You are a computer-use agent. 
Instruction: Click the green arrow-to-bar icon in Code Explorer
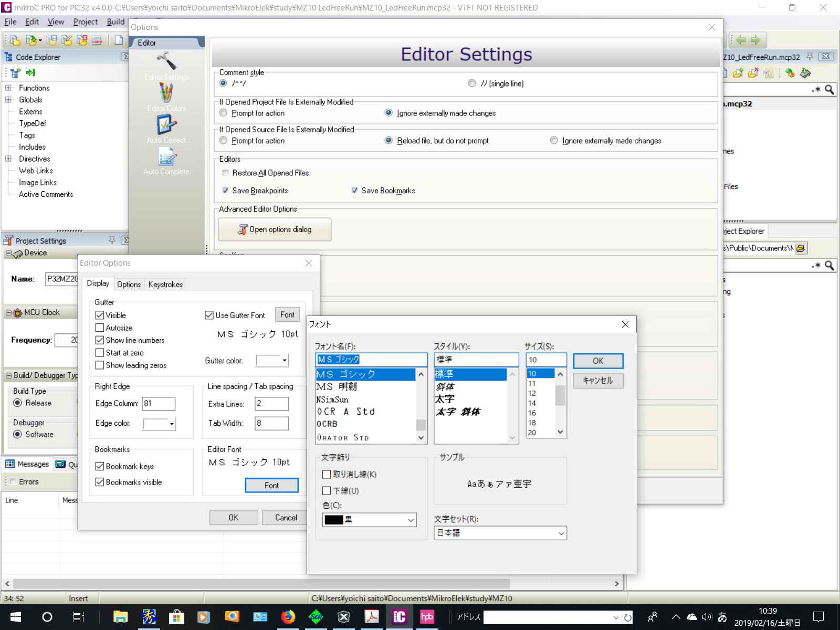click(30, 72)
